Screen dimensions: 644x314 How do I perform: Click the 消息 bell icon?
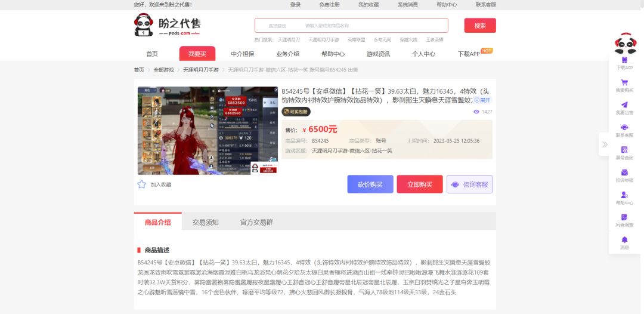(624, 239)
